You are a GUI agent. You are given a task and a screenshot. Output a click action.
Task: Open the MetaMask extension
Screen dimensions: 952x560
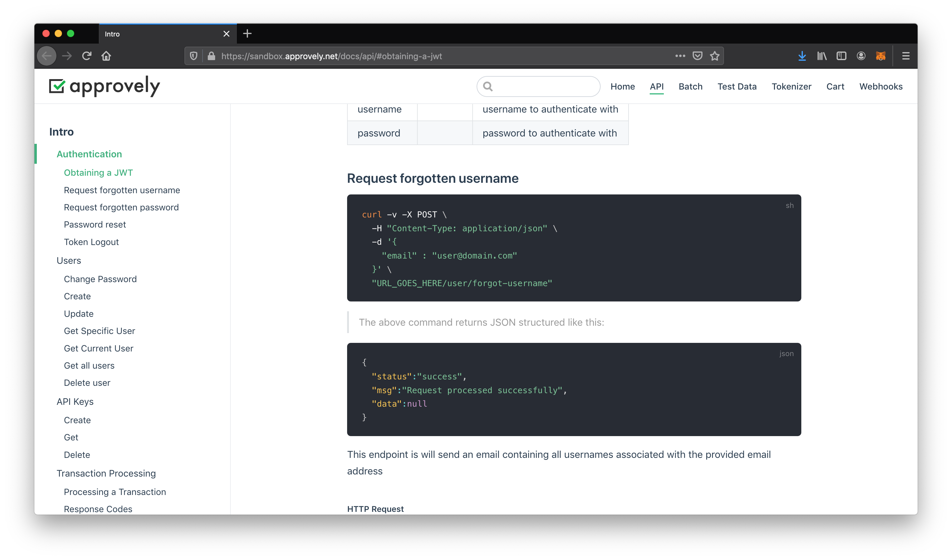point(880,56)
